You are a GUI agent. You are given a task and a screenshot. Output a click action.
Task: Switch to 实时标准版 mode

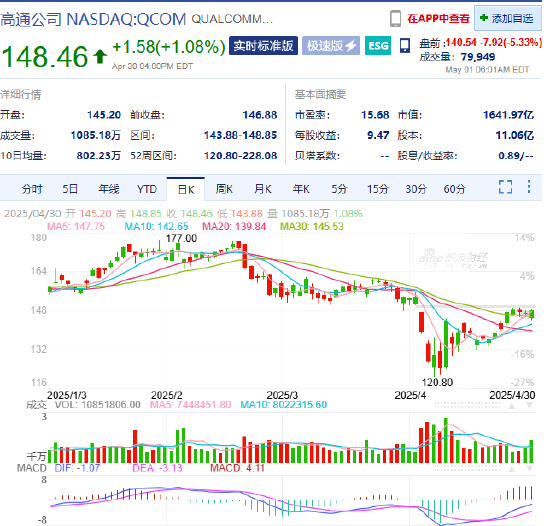click(263, 46)
